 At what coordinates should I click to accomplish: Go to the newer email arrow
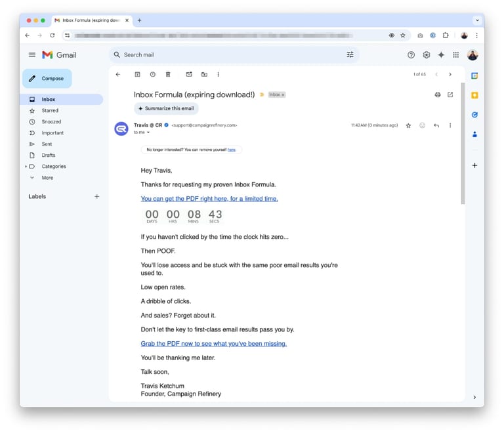point(436,75)
